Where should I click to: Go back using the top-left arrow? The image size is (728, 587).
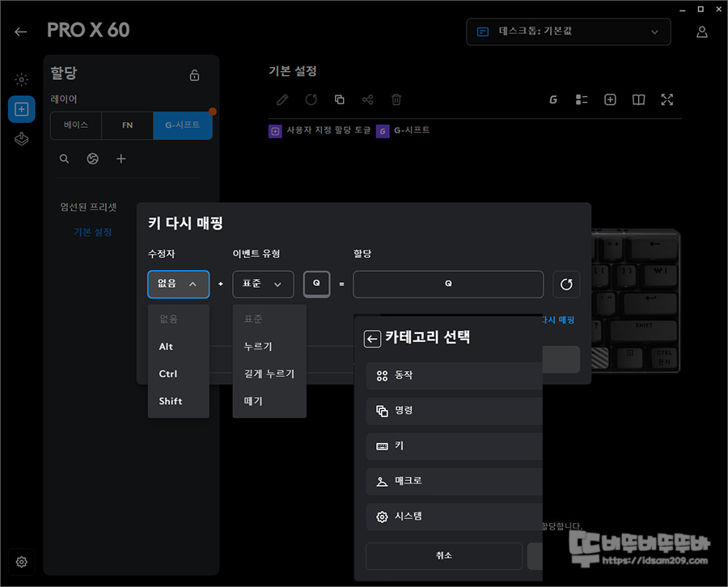coord(20,32)
